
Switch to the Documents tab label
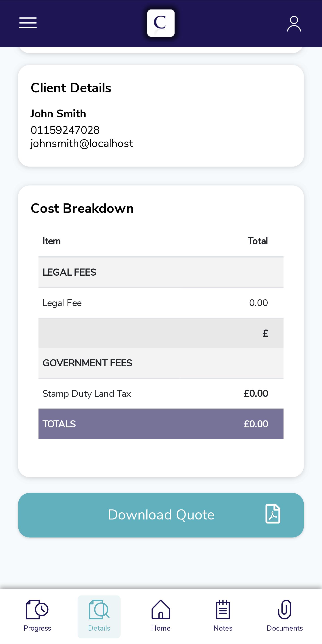285,628
